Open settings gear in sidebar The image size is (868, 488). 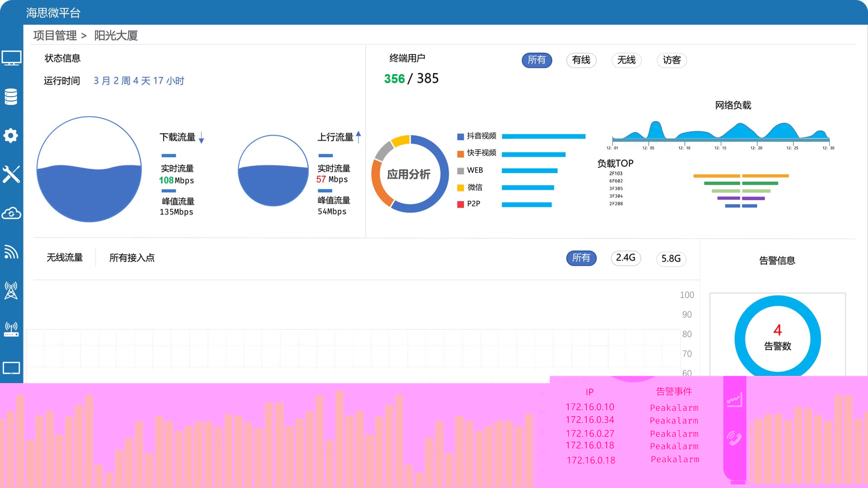pyautogui.click(x=11, y=135)
